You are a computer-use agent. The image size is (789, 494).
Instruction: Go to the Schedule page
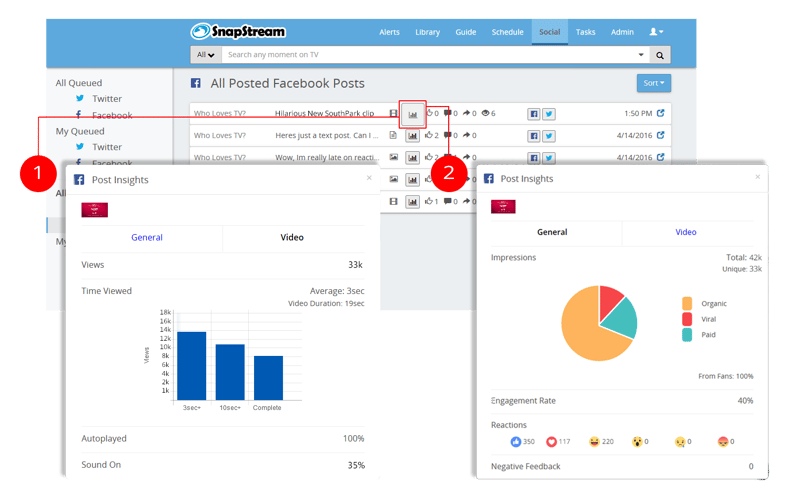click(x=507, y=32)
